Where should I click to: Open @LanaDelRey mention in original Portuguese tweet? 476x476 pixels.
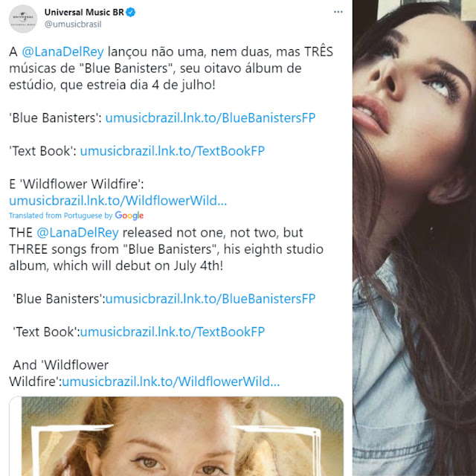[x=62, y=51]
